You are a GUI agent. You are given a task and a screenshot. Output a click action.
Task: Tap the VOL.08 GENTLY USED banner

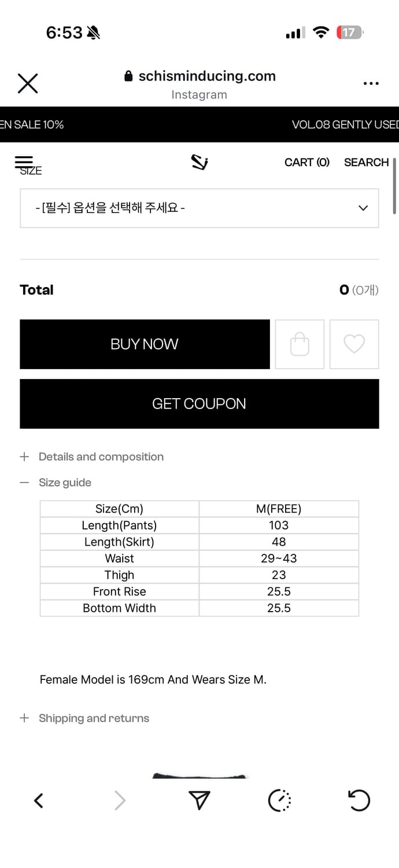[345, 124]
